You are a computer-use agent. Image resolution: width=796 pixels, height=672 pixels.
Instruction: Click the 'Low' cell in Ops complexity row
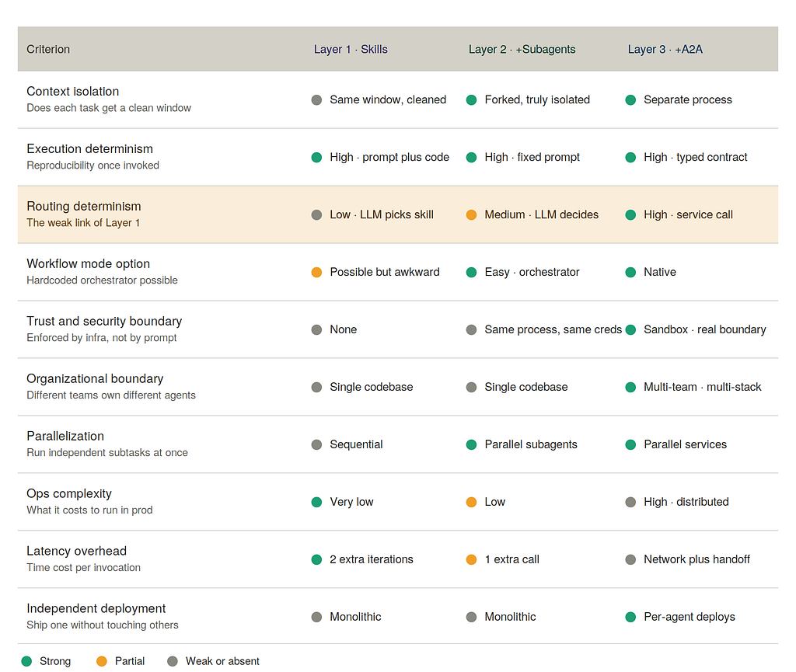coord(495,502)
